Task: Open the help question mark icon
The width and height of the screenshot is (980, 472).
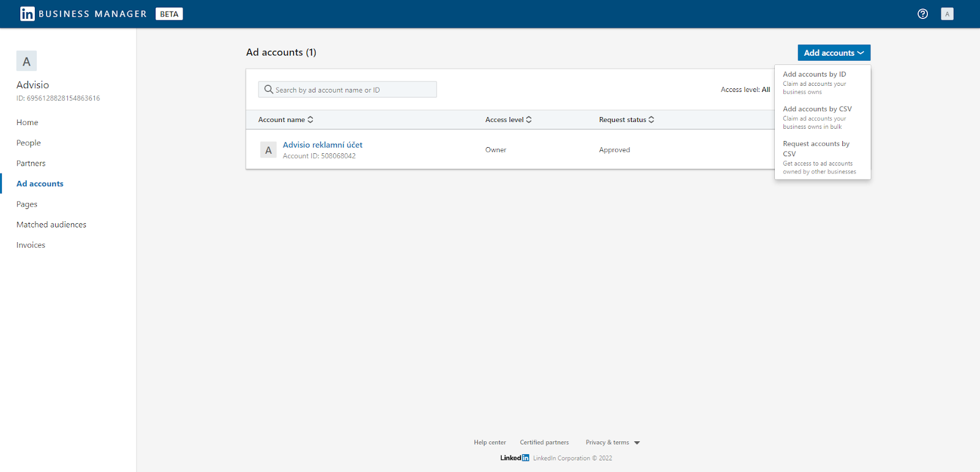Action: click(x=922, y=13)
